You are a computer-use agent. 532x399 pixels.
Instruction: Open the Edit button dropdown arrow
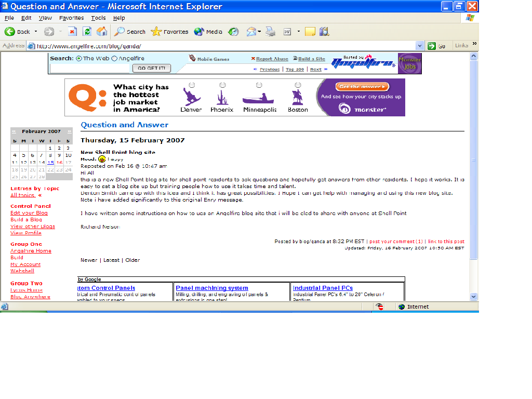[299, 32]
